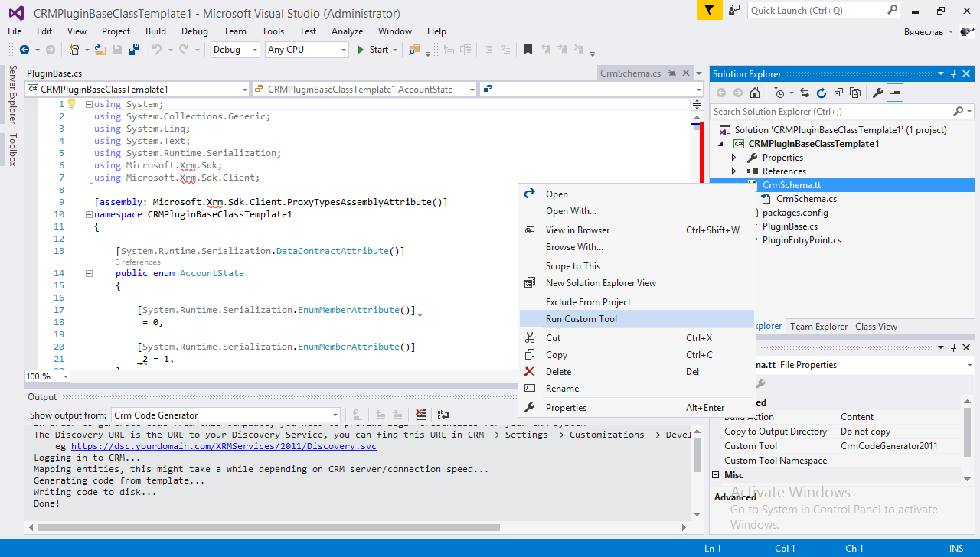Collapse the namespace code block
980x557 pixels.
tap(90, 214)
